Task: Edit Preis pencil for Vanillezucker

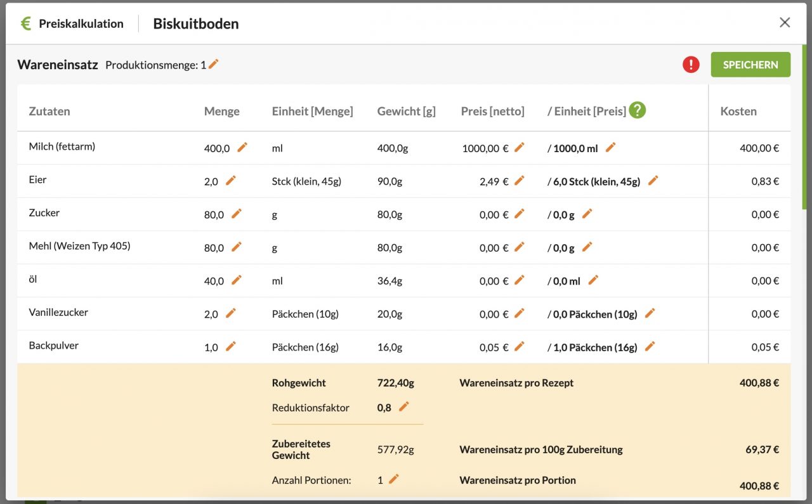Action: 520,313
